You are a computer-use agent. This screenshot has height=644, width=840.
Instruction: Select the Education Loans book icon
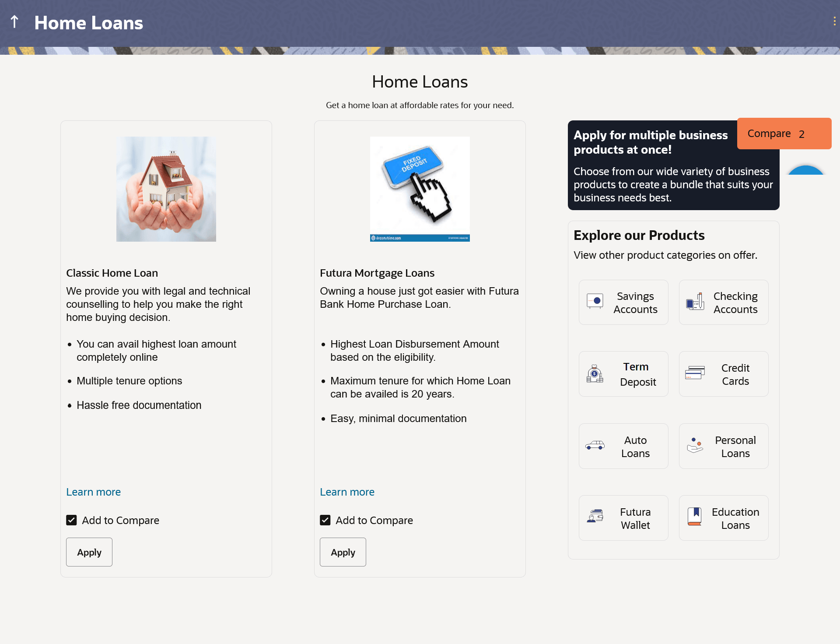[695, 517]
